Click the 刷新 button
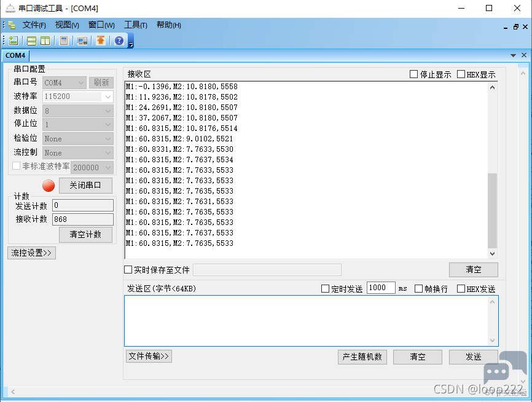This screenshot has width=532, height=402. (101, 82)
